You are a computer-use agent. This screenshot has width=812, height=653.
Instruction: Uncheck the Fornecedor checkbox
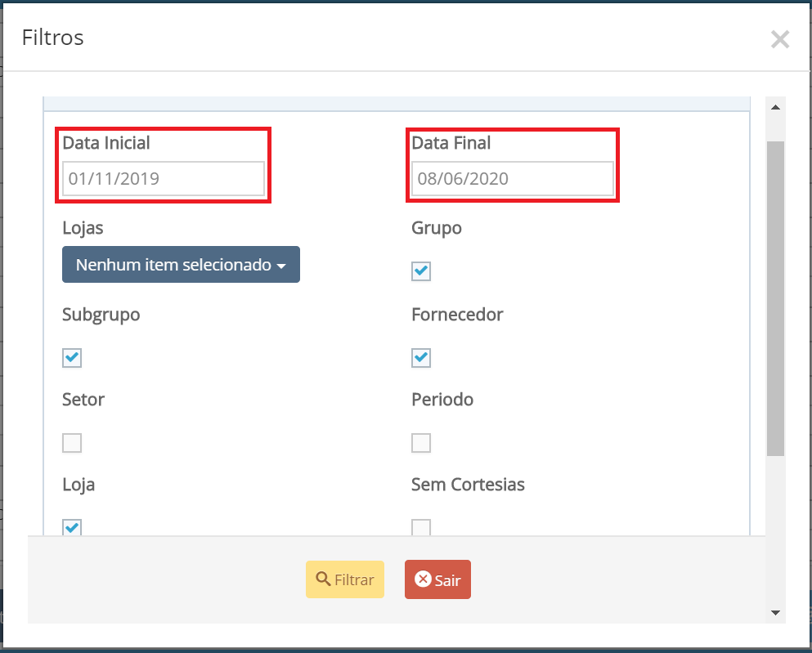click(421, 357)
